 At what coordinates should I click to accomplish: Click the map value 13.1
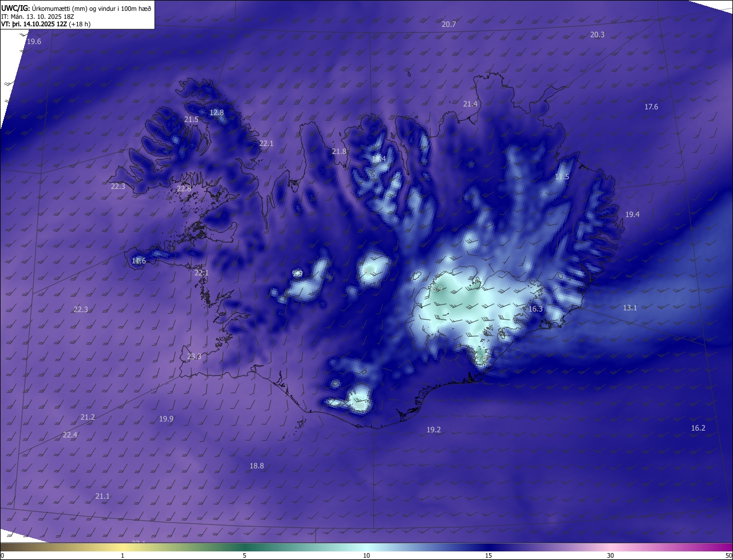(x=630, y=308)
